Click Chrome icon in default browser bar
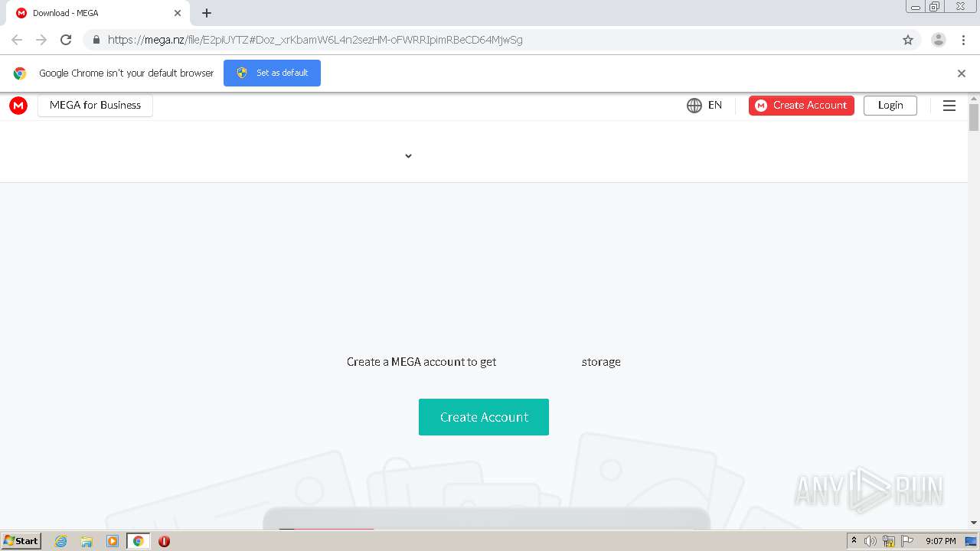This screenshot has width=980, height=551. [x=20, y=73]
